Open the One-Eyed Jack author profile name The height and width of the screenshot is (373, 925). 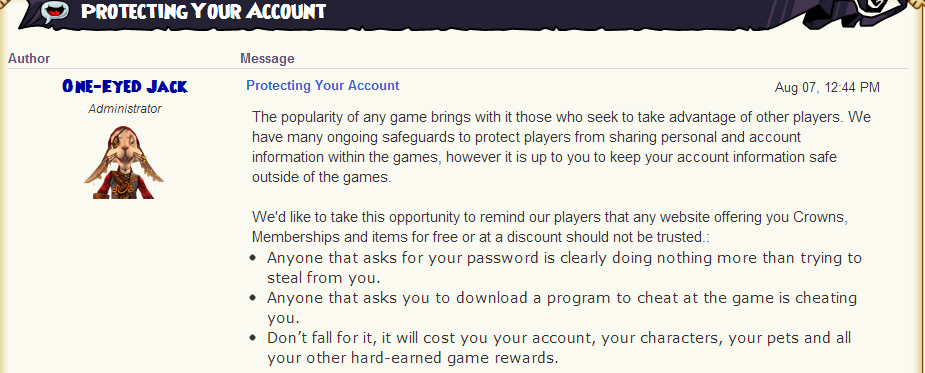[124, 87]
